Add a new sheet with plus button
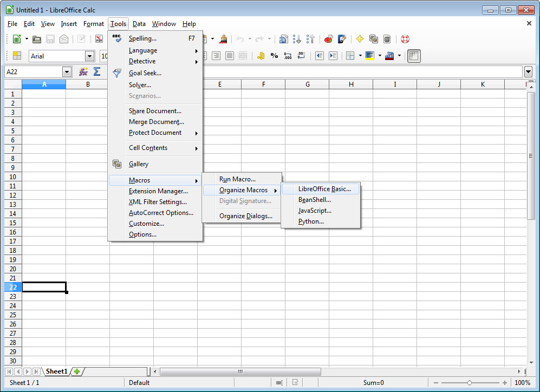The image size is (540, 392). point(77,371)
